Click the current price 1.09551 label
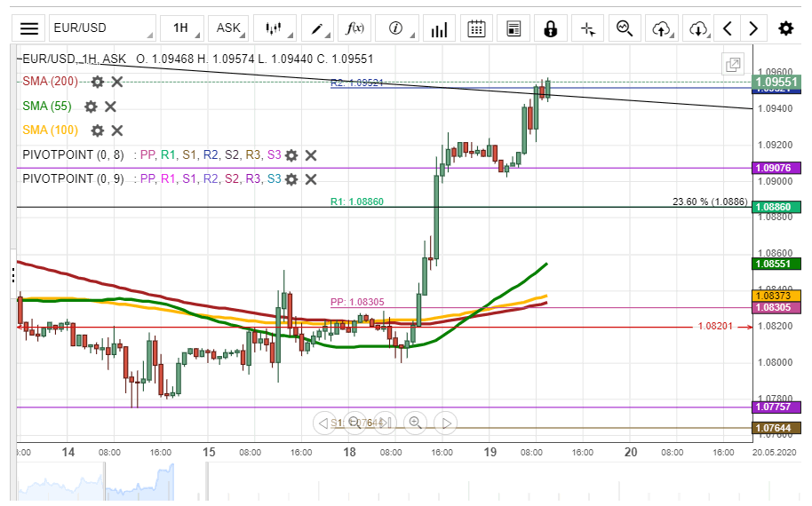The image size is (812, 506). pyautogui.click(x=776, y=82)
